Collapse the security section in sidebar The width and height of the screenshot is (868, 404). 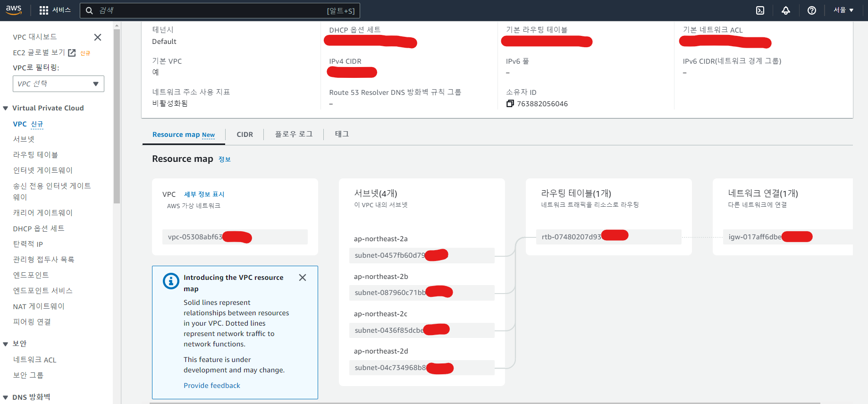click(6, 344)
